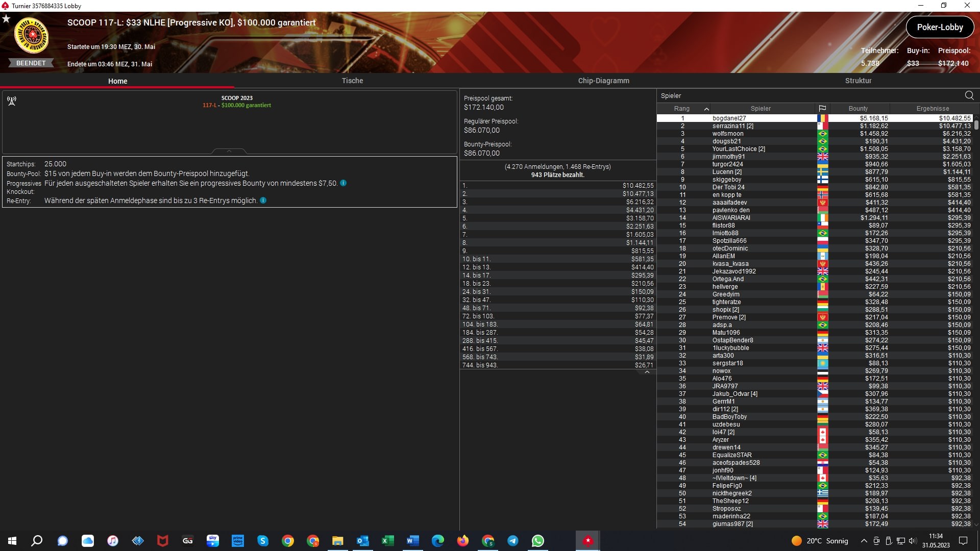This screenshot has height=551, width=980.
Task: Click the favorite star icon at top-left
Action: click(x=6, y=19)
